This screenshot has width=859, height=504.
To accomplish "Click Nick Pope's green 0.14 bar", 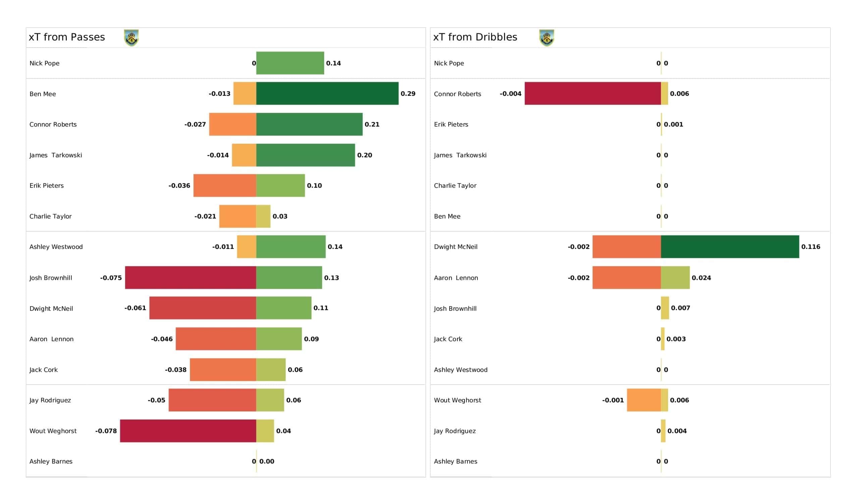I will click(x=290, y=63).
